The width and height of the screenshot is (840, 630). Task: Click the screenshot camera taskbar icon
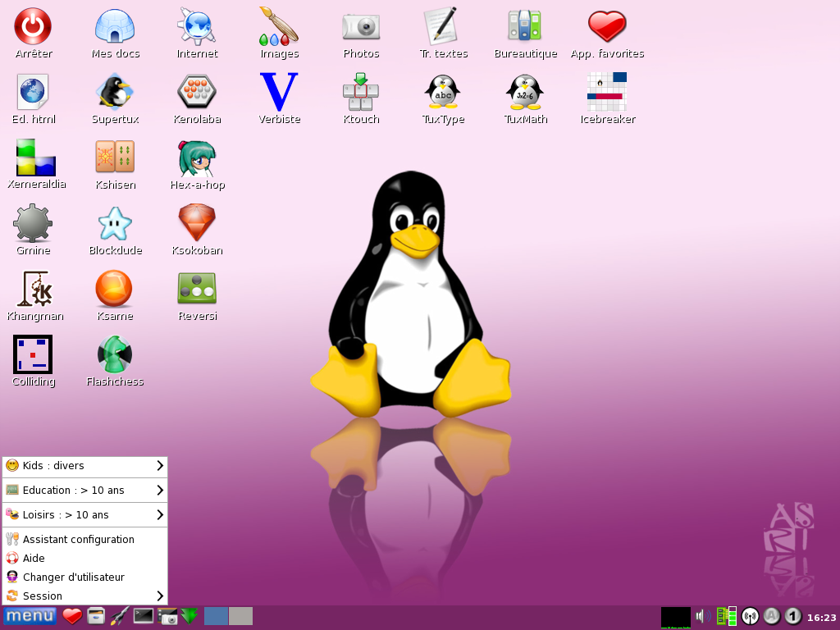pos(167,617)
